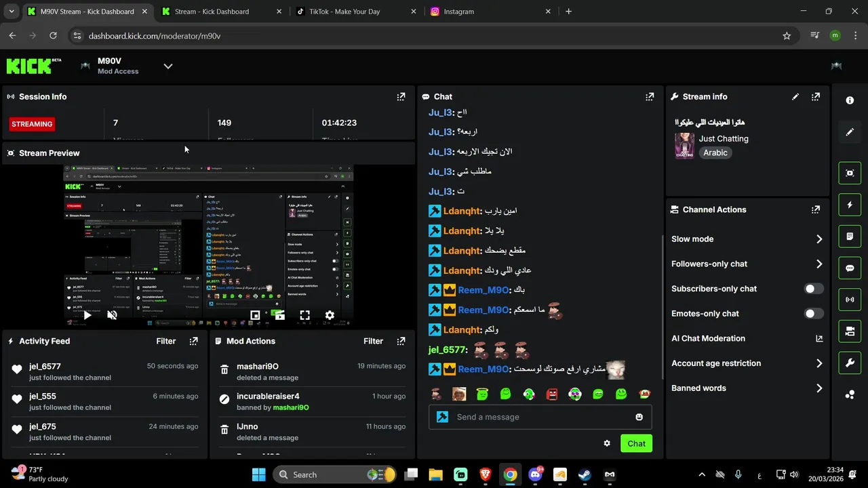Click the broadcast signal sidebar icon
Image resolution: width=868 pixels, height=488 pixels.
point(850,300)
